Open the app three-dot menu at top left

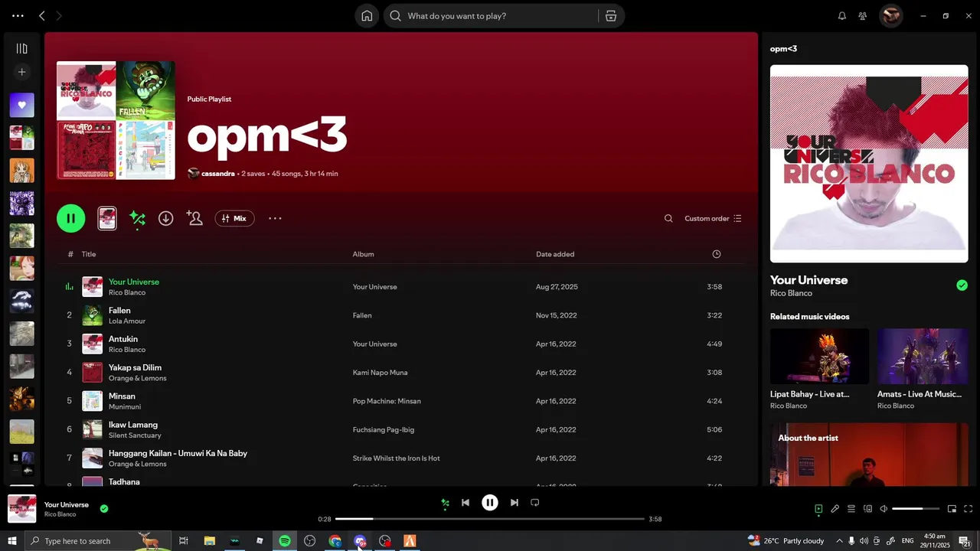pos(18,16)
